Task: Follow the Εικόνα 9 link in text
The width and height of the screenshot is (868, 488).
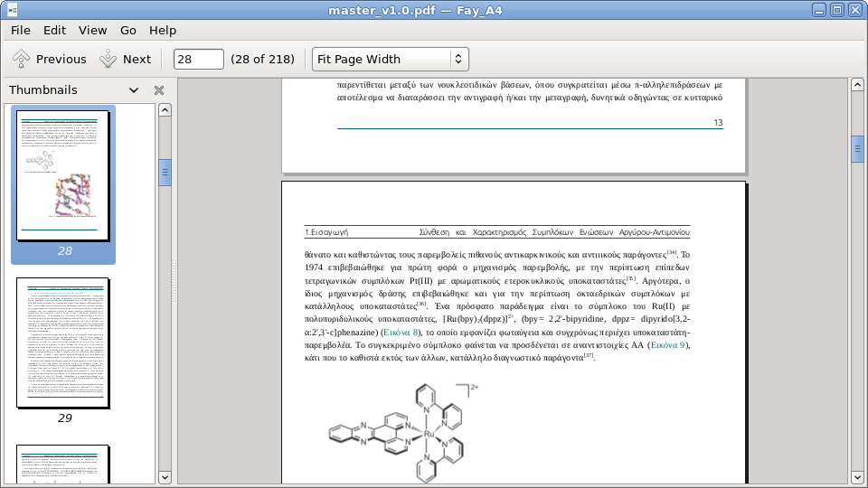Action: click(x=667, y=344)
